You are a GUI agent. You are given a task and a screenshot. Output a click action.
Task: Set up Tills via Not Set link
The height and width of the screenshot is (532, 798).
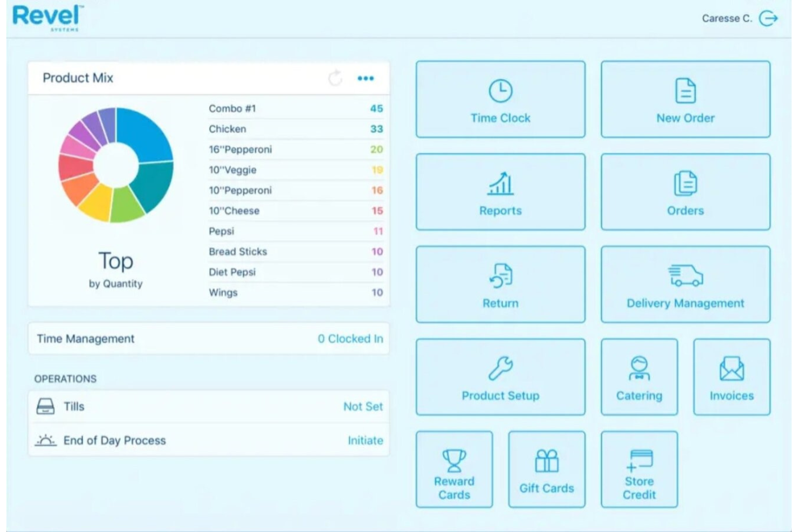tap(363, 406)
